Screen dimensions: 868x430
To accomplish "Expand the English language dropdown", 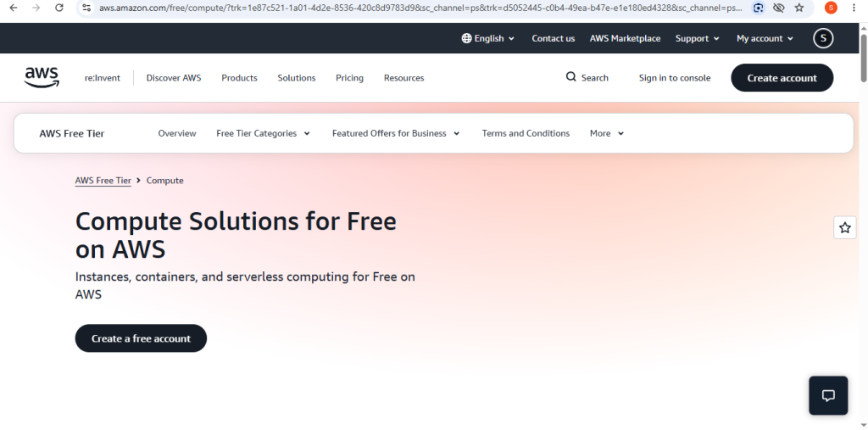I will [x=488, y=38].
